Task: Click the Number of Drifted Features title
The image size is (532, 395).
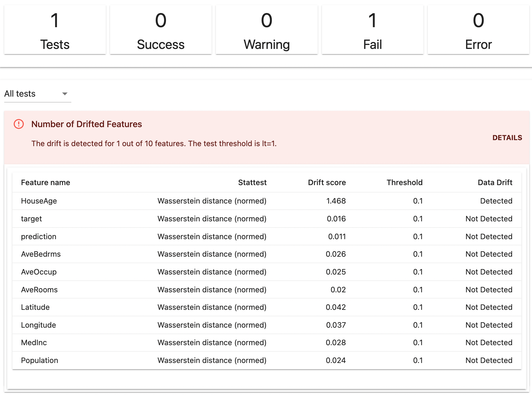Action: click(x=86, y=124)
